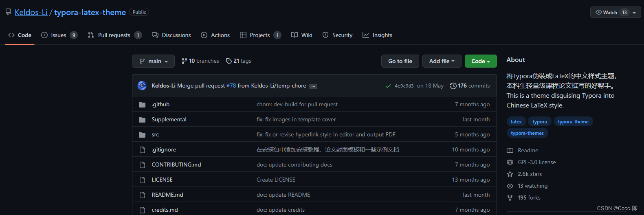Open the Wiki tab
Viewport: 644px width, 215px height.
302,35
